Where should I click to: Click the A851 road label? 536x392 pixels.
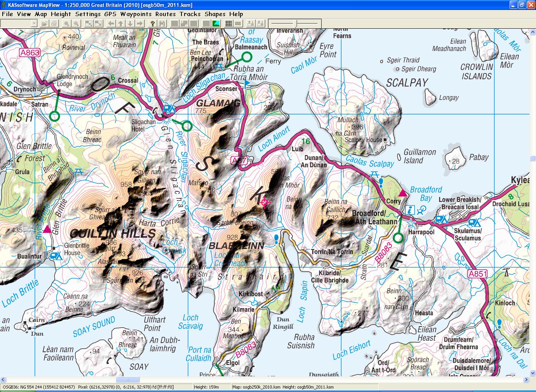click(x=477, y=274)
